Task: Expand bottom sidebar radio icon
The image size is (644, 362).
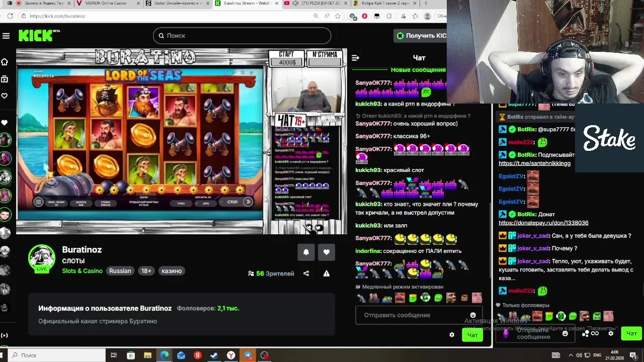Action: pos(5,335)
